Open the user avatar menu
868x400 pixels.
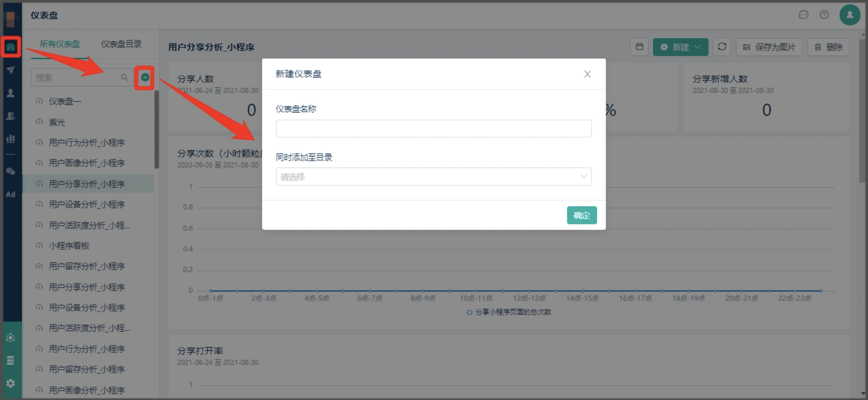(849, 15)
